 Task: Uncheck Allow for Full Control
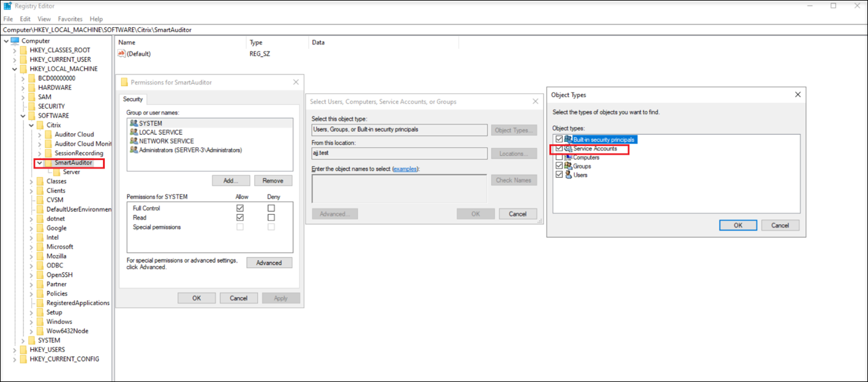(240, 208)
